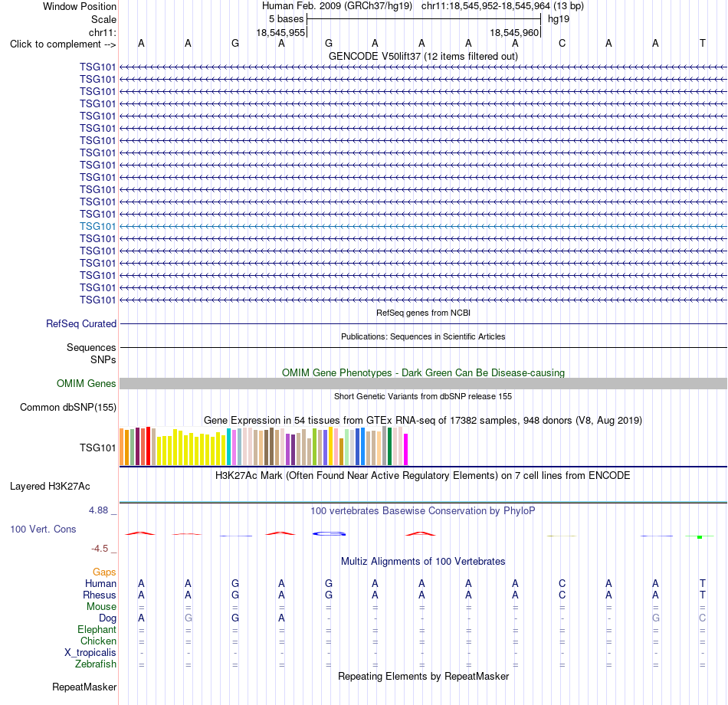Screen dimensions: 728x705
Task: Click the '5 bases' scale bar label
Action: coord(286,19)
